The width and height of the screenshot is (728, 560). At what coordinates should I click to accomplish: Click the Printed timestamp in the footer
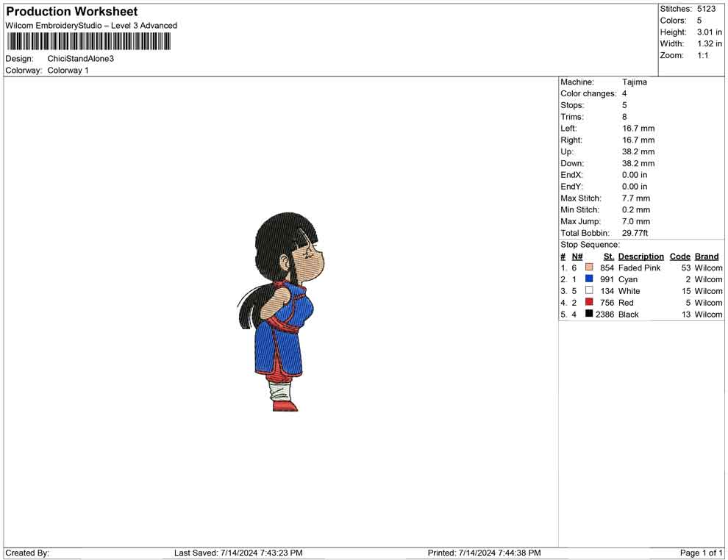(x=485, y=553)
